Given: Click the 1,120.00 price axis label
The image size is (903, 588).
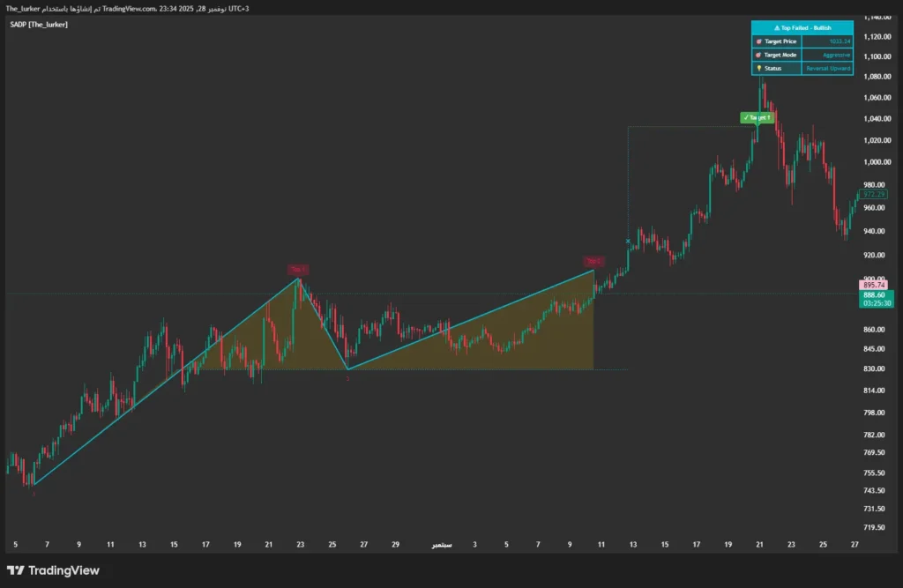Looking at the screenshot, I should (x=877, y=37).
